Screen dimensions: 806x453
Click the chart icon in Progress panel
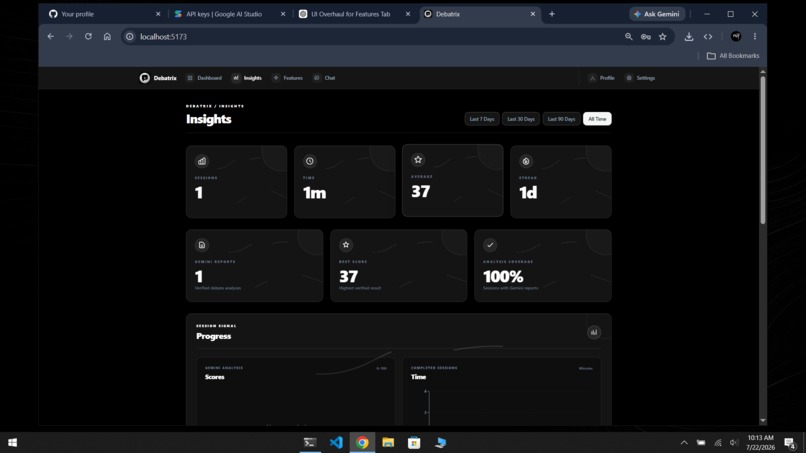pyautogui.click(x=594, y=332)
